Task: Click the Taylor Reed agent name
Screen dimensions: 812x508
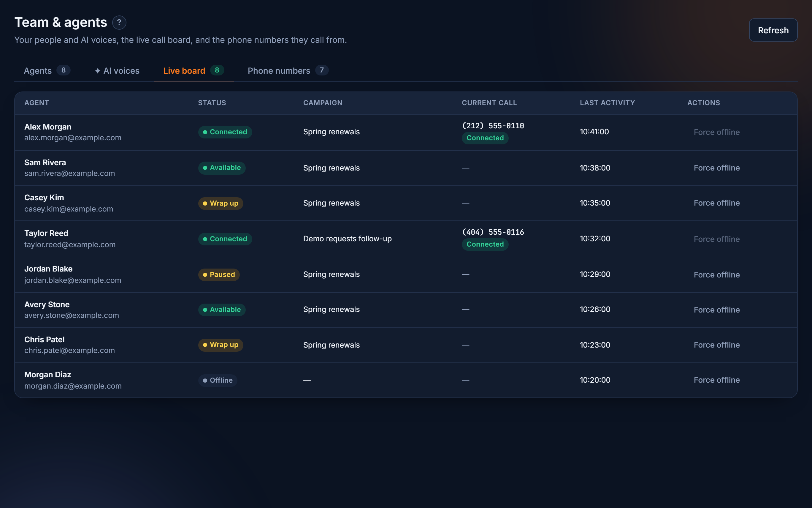Action: [46, 233]
